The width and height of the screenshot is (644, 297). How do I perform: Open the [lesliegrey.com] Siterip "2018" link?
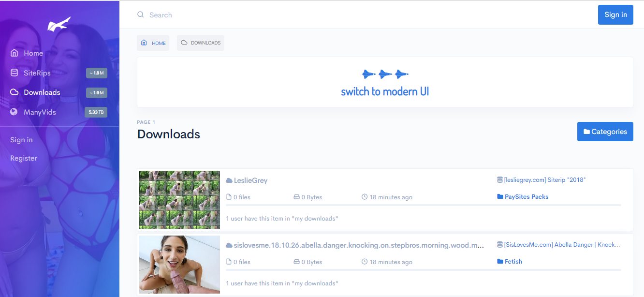tap(545, 179)
